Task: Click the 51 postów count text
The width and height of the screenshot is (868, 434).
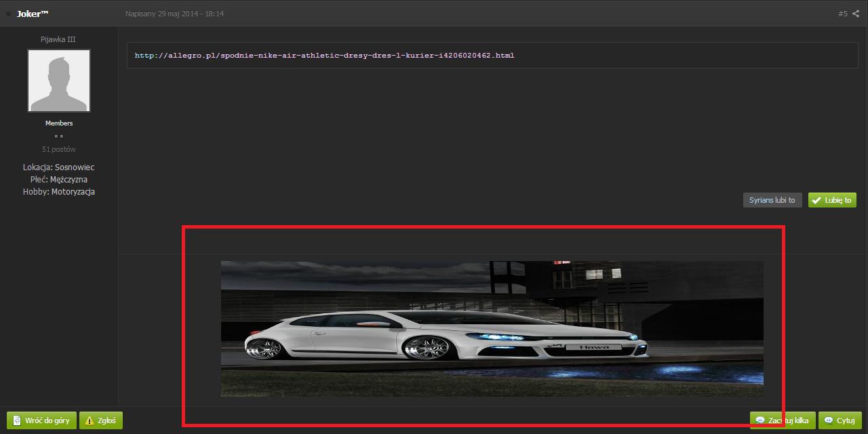Action: (59, 149)
